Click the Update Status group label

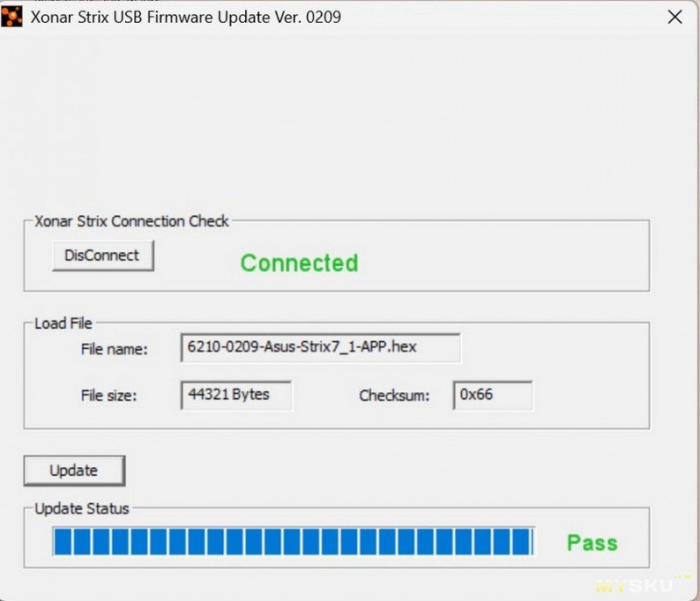click(81, 508)
